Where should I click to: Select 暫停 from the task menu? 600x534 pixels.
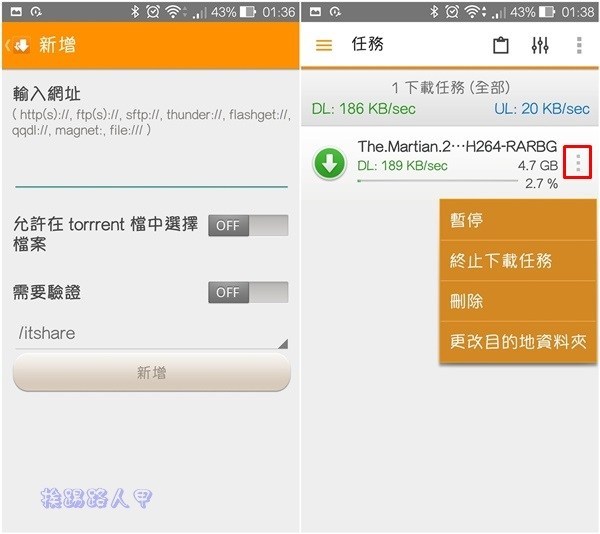(x=518, y=220)
